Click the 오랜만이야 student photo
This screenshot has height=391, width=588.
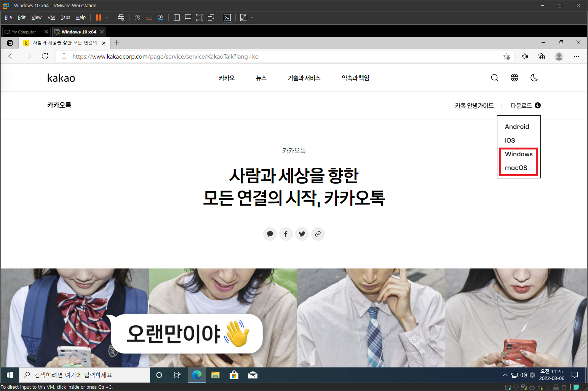[x=75, y=318]
